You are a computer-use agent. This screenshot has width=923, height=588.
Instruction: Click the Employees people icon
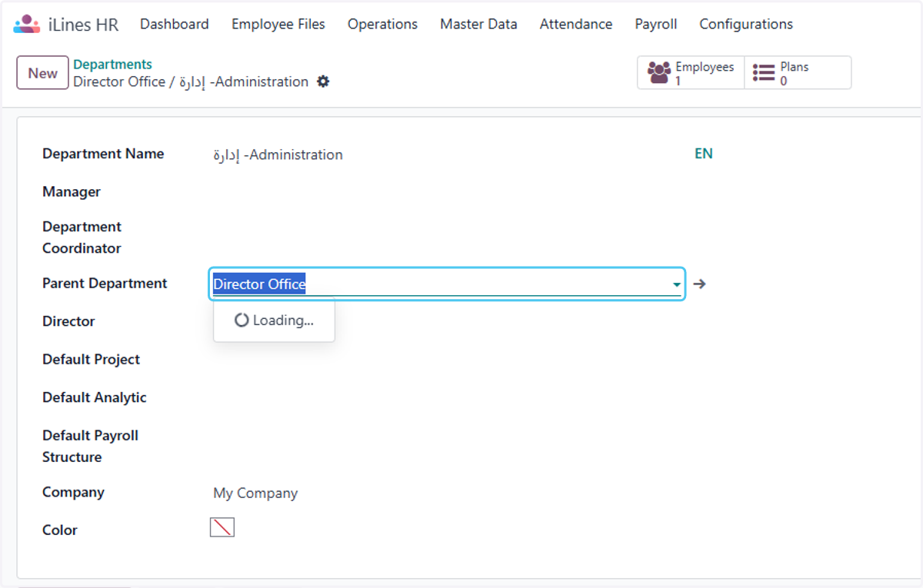coord(659,73)
